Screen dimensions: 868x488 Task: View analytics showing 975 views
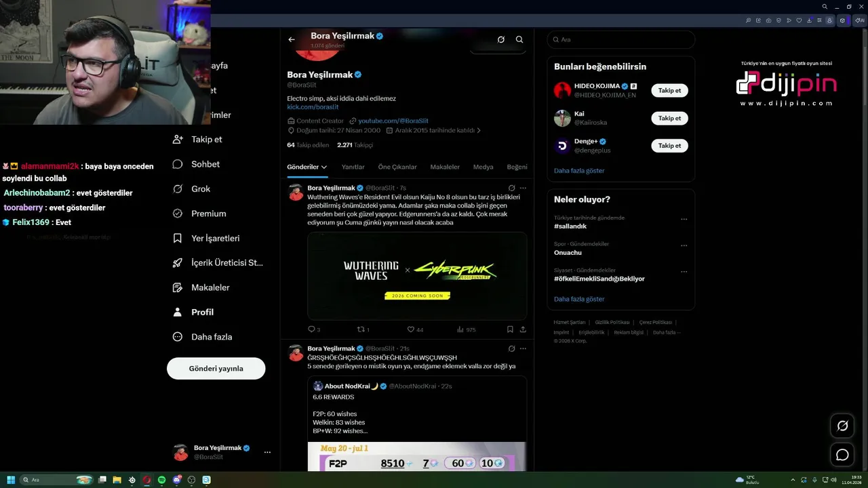click(466, 329)
